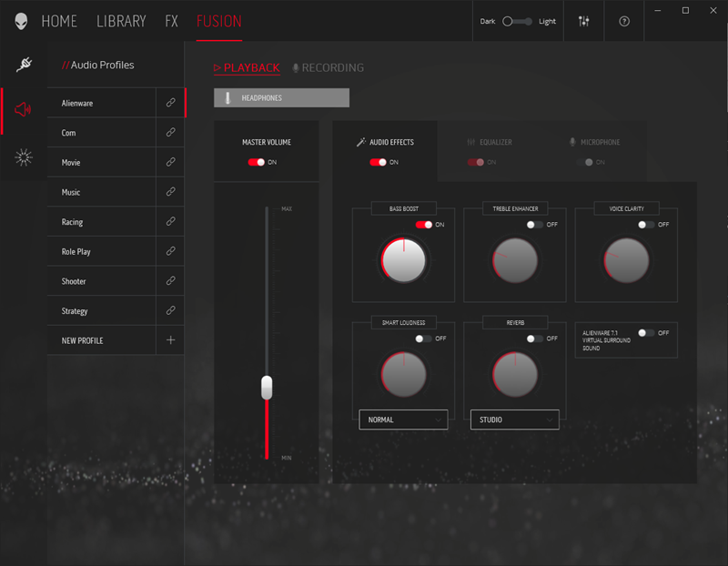This screenshot has width=728, height=566.
Task: Turn off the Bass Boost toggle
Action: (423, 224)
